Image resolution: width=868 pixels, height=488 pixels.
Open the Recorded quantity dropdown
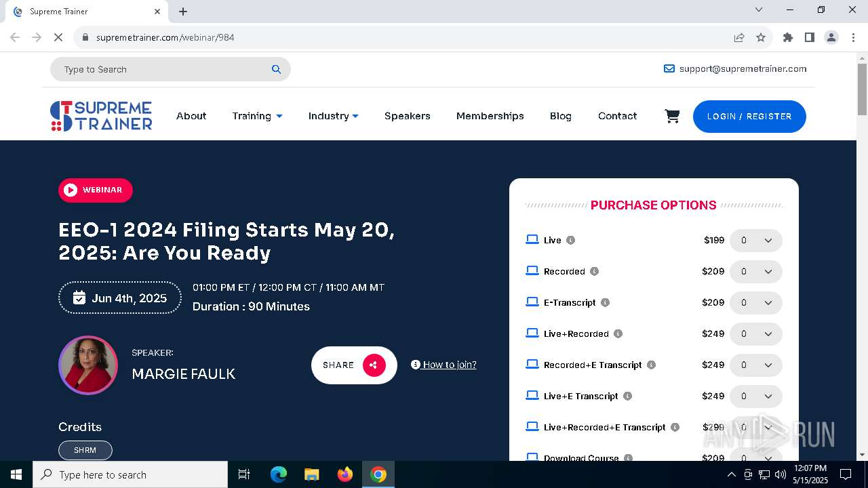756,272
